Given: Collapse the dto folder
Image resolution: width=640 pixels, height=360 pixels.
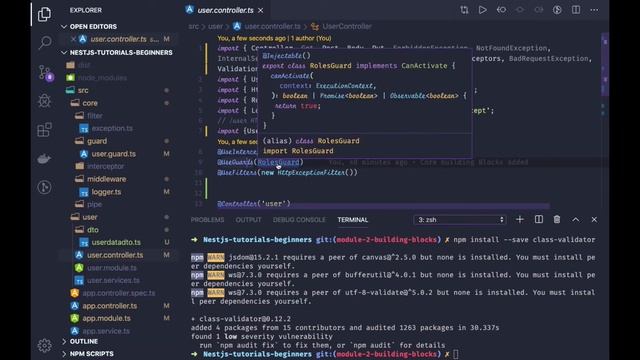Looking at the screenshot, I should [93, 230].
